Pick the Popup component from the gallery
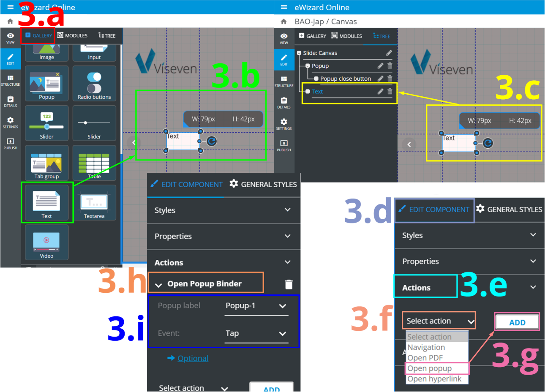Screen dimensions: 545x392 pyautogui.click(x=46, y=83)
